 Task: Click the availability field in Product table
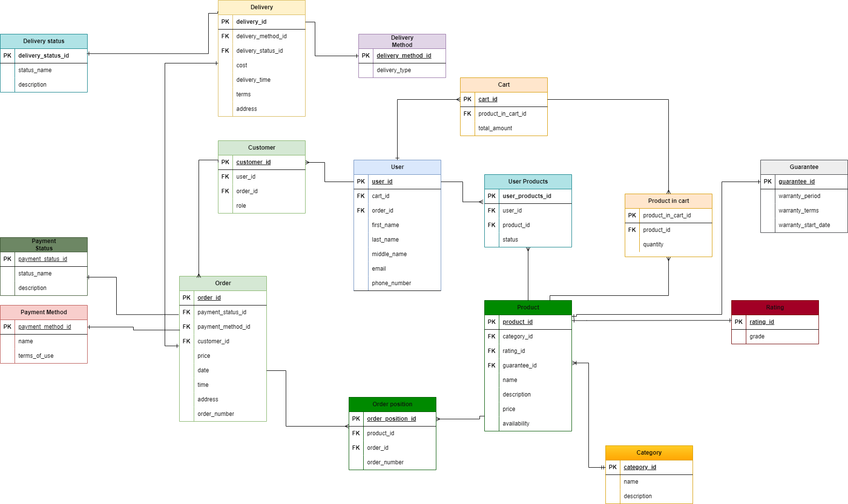point(516,424)
